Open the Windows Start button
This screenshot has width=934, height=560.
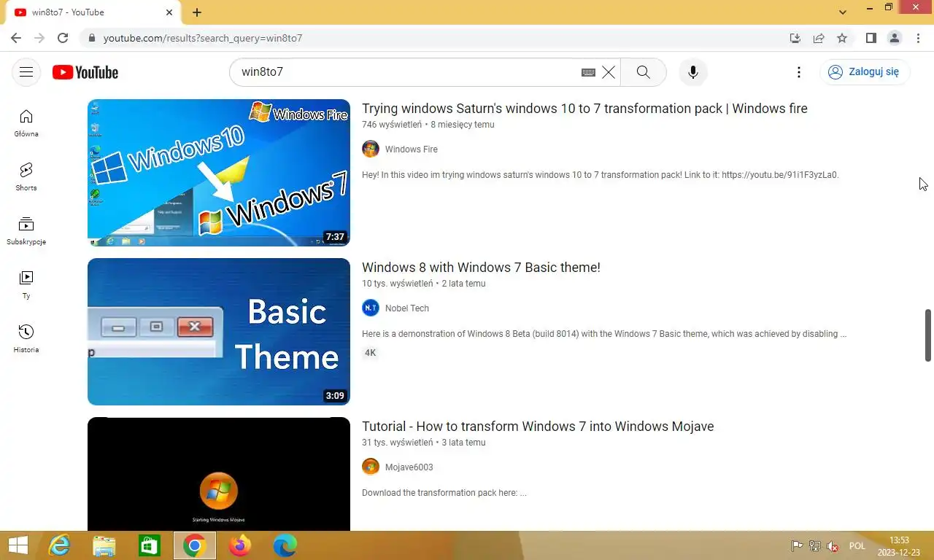18,545
